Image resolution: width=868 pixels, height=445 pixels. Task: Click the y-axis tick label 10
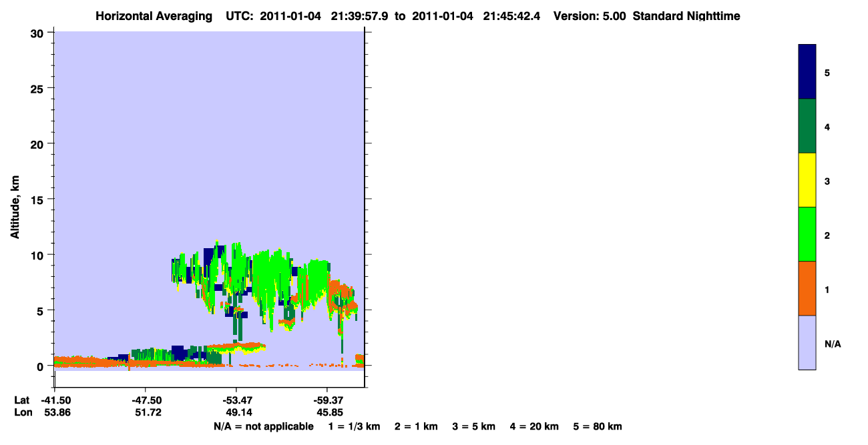coord(38,255)
